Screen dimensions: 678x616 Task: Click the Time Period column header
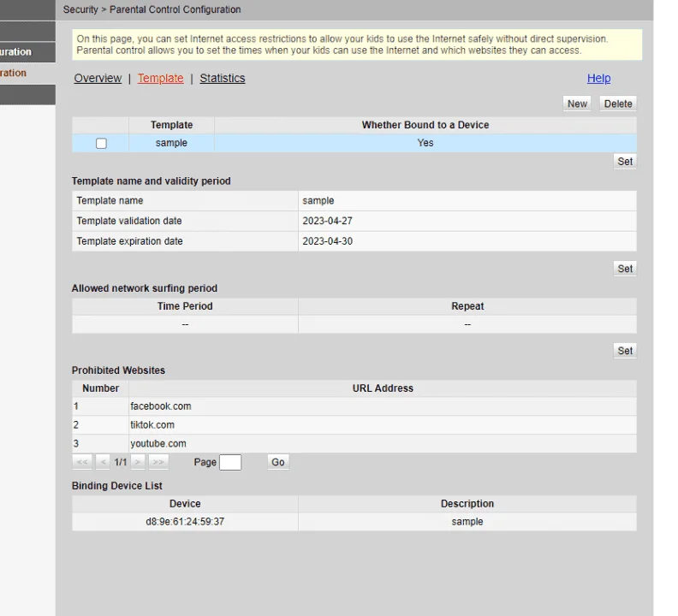pyautogui.click(x=185, y=306)
